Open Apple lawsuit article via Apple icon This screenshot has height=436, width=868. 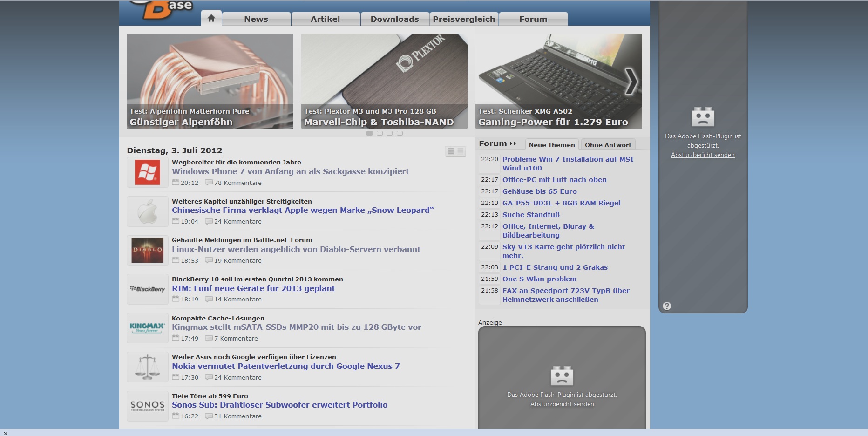tap(148, 211)
